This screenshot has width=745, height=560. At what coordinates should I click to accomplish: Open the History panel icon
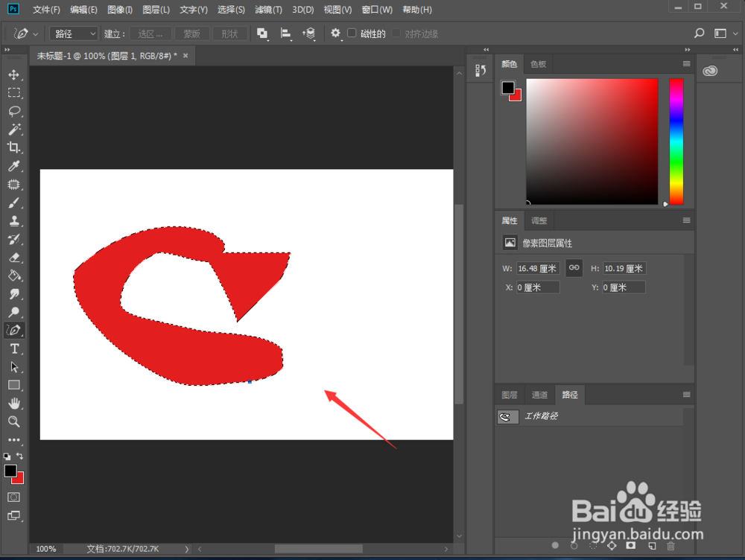point(481,71)
